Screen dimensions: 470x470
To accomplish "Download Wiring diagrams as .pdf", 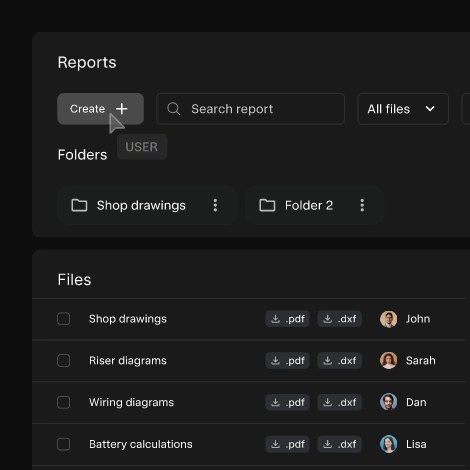I will [287, 402].
